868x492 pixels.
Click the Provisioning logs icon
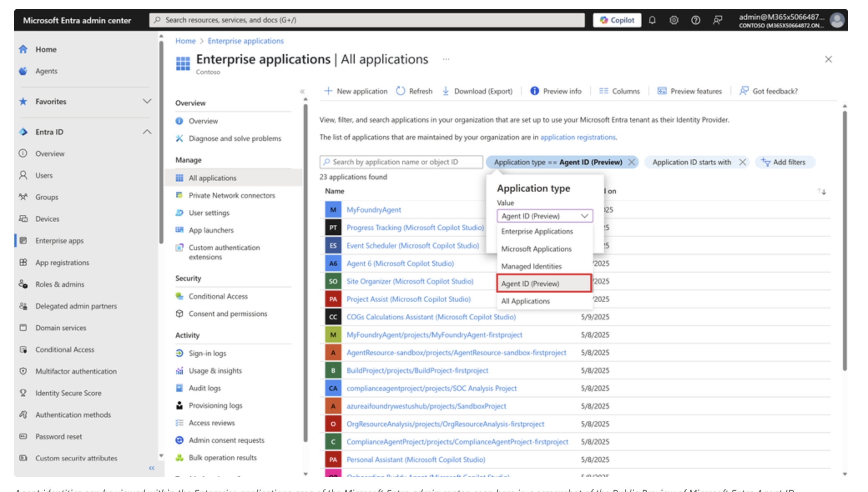pos(179,405)
